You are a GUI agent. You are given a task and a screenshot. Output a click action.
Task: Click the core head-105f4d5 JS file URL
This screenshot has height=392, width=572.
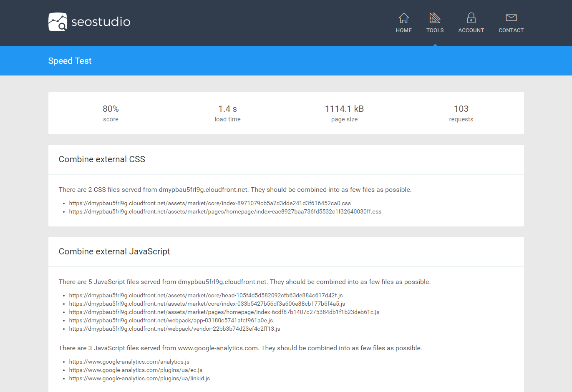point(206,295)
